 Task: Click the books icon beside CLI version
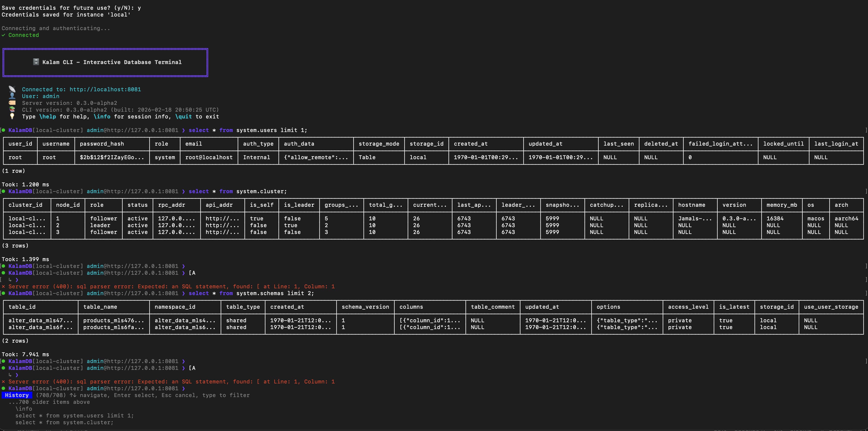[12, 110]
